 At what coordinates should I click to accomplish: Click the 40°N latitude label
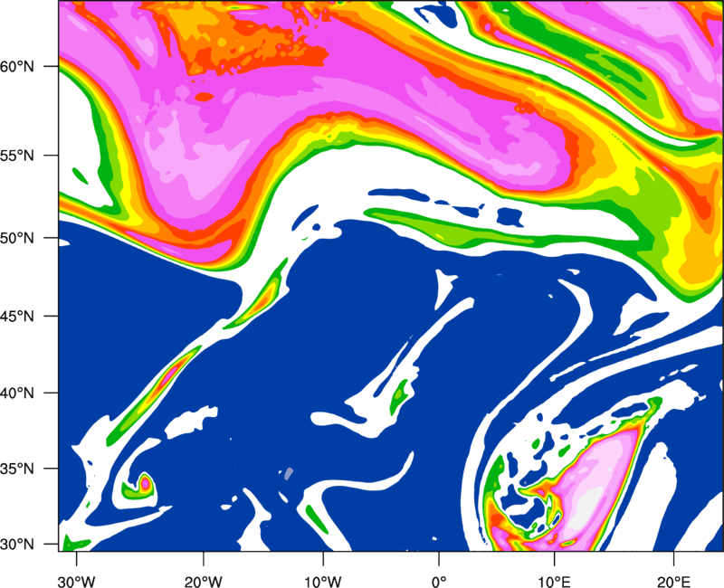[17, 394]
